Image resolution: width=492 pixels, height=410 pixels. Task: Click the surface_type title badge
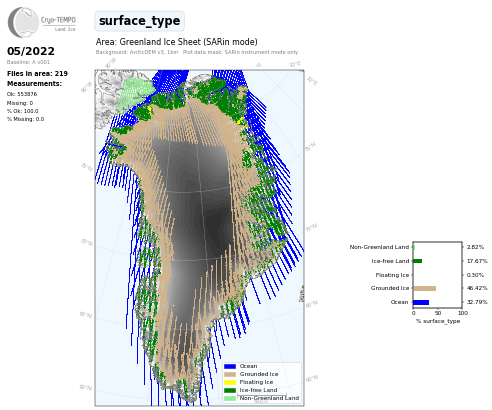click(x=139, y=21)
